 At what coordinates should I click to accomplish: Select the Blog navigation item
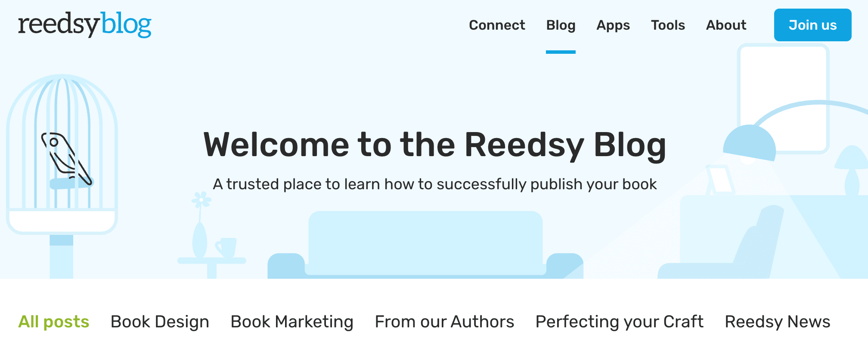pos(561,25)
